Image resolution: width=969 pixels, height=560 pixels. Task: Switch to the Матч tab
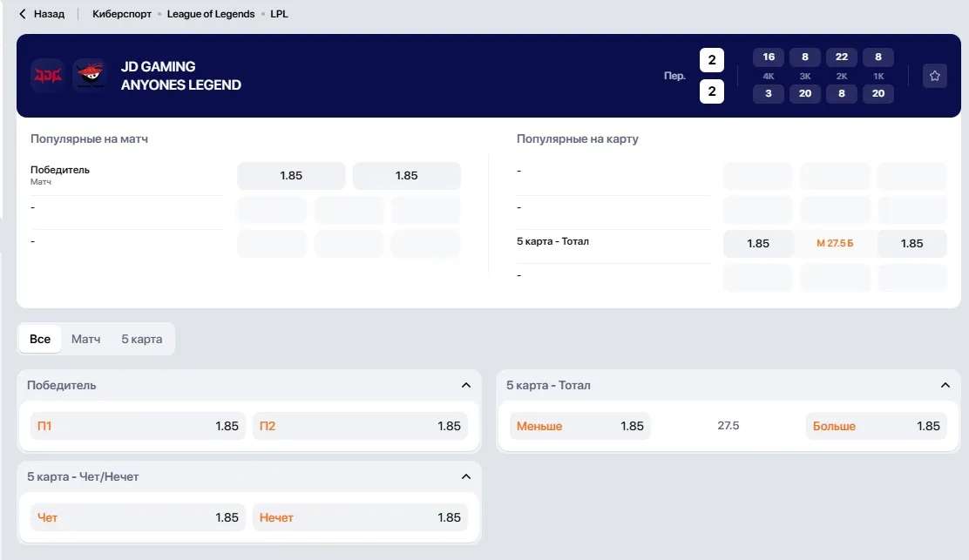tap(86, 339)
